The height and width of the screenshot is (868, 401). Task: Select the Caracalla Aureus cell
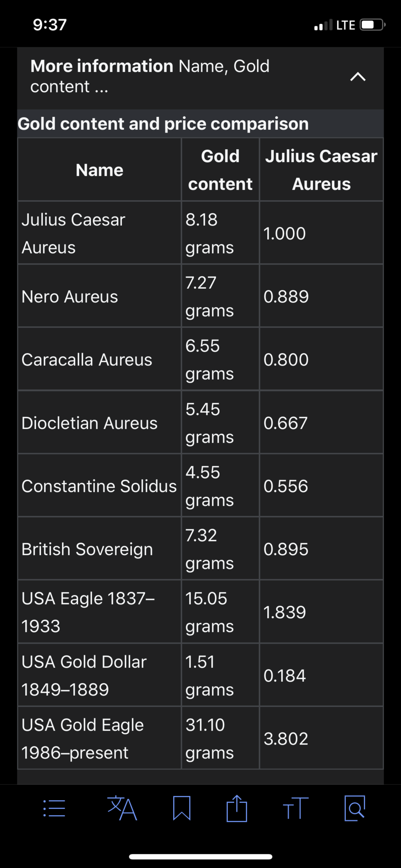click(87, 360)
